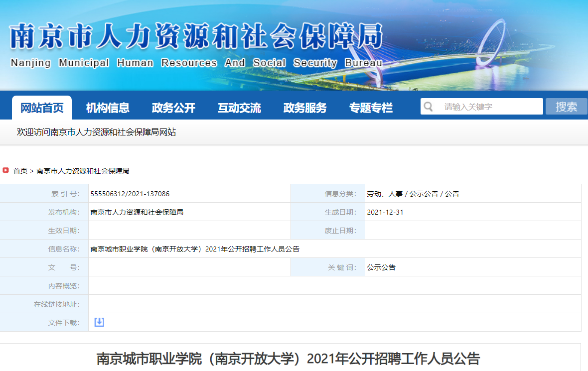Select generation date 2021-12-31
The width and height of the screenshot is (588, 371).
(385, 212)
